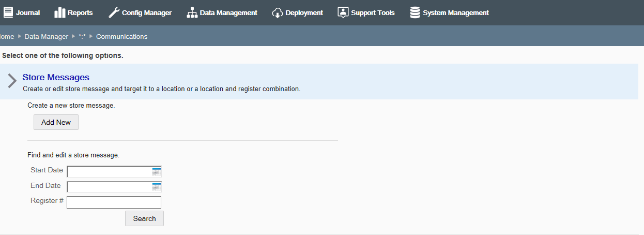Open the End Date calendar picker
The width and height of the screenshot is (644, 235).
tap(157, 187)
